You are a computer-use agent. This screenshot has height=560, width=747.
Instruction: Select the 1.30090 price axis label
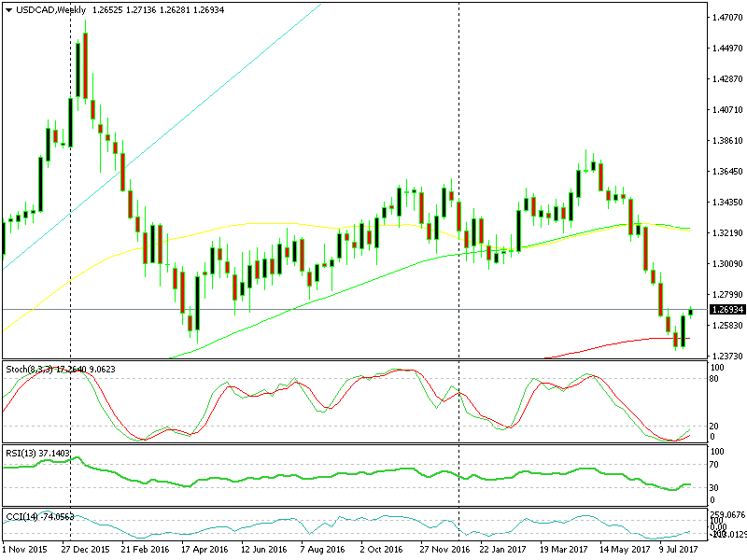pyautogui.click(x=727, y=264)
